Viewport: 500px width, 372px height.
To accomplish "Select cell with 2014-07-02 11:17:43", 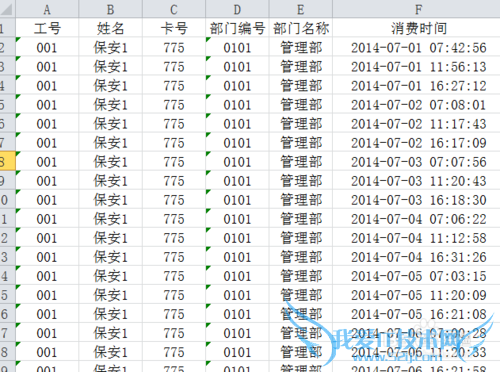I will [x=417, y=123].
